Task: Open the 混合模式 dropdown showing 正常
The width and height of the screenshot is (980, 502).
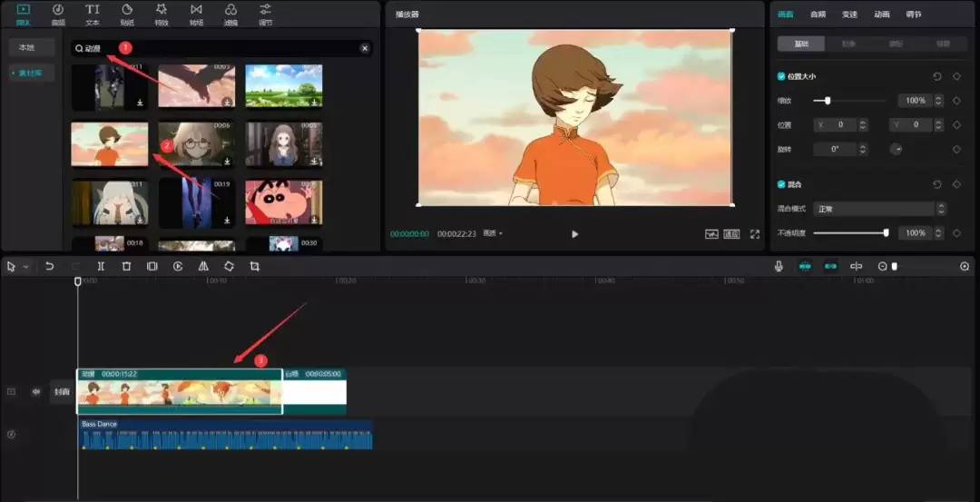Action: tap(879, 209)
